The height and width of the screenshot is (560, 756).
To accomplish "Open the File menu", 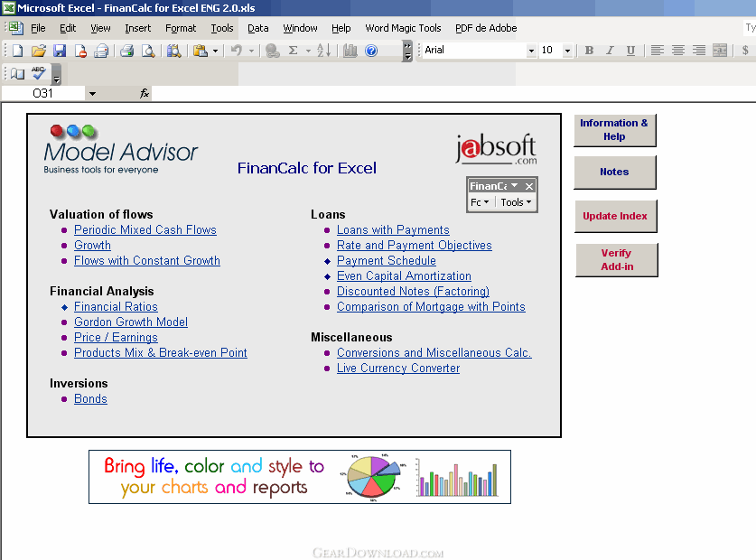I will click(38, 28).
